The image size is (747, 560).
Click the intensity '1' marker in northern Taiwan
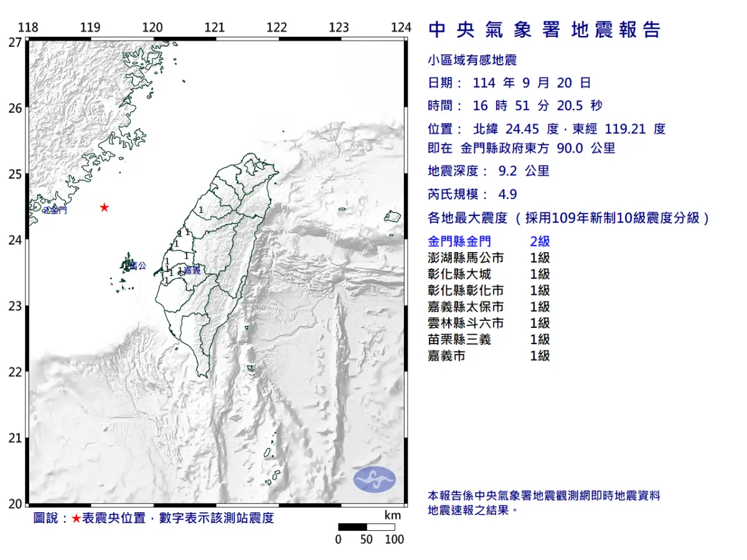coord(202,210)
